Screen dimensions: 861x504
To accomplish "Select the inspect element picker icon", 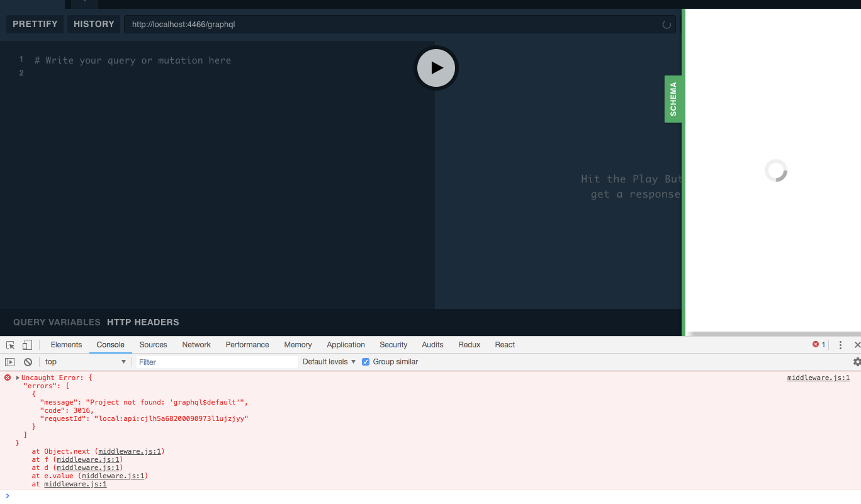I will click(x=10, y=345).
